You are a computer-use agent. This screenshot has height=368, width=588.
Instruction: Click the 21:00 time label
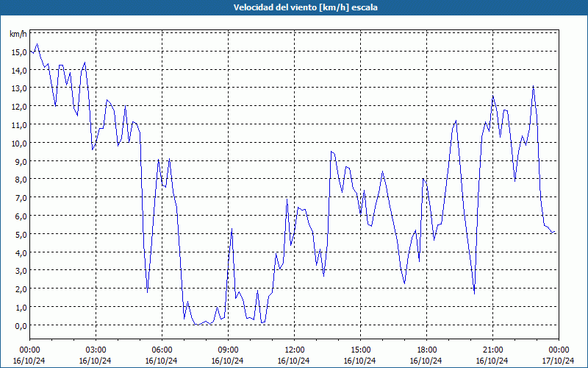492,350
